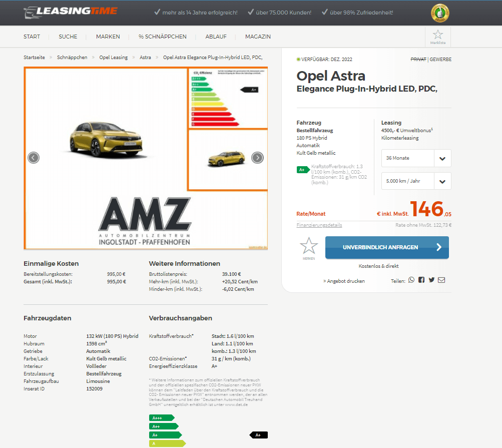Click the Bereitstellungskosten value 995,00 €
This screenshot has height=448, width=502.
pos(116,274)
